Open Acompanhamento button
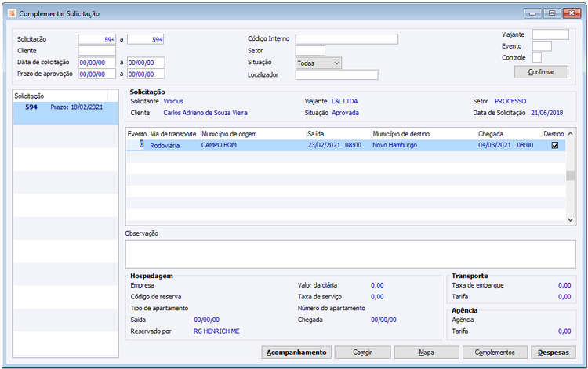 (x=296, y=352)
